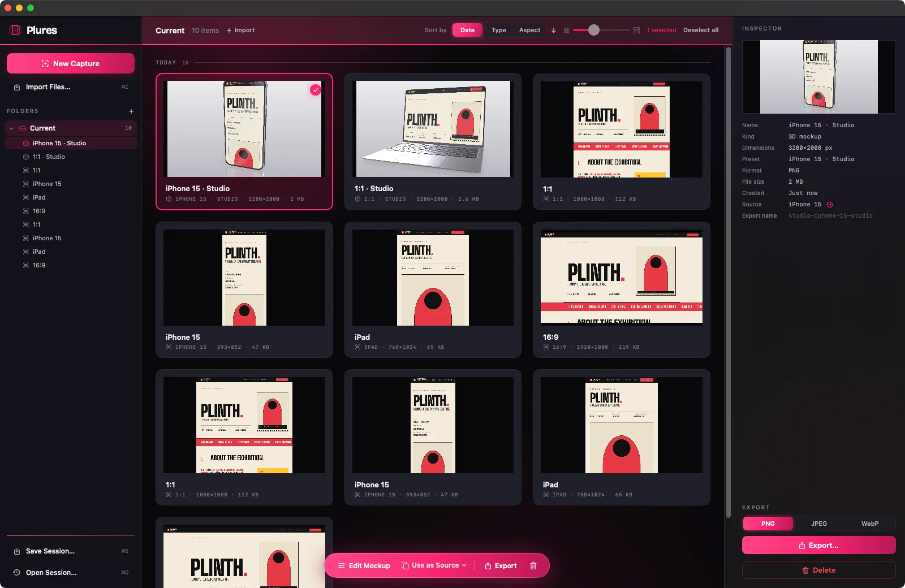
Task: Click Open Session in the sidebar
Action: click(x=71, y=573)
